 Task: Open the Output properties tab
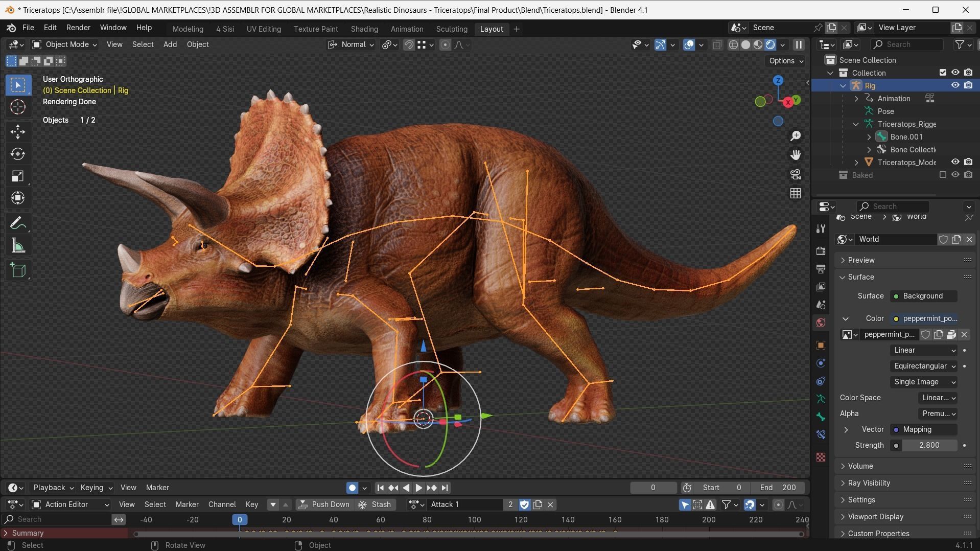tap(821, 269)
